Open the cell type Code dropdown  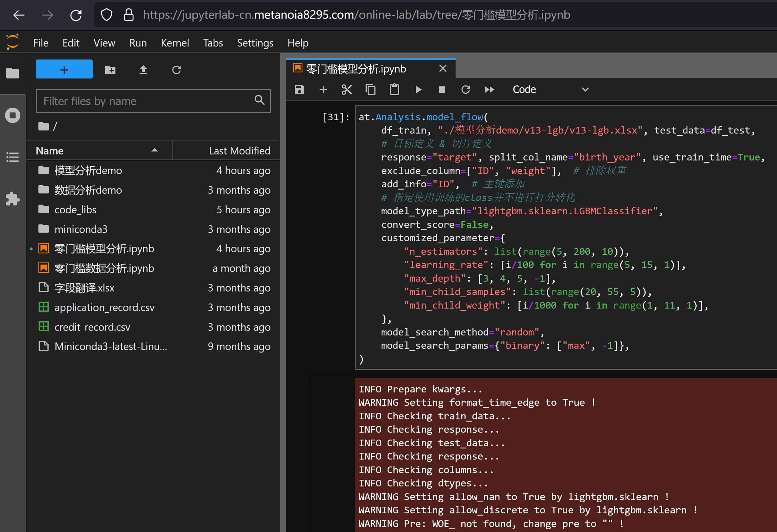pos(550,90)
